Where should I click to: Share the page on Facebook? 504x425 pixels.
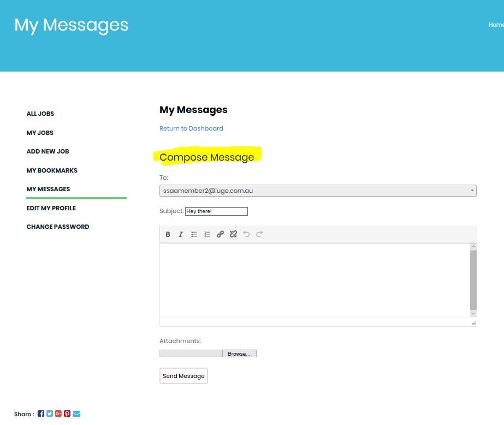click(41, 414)
